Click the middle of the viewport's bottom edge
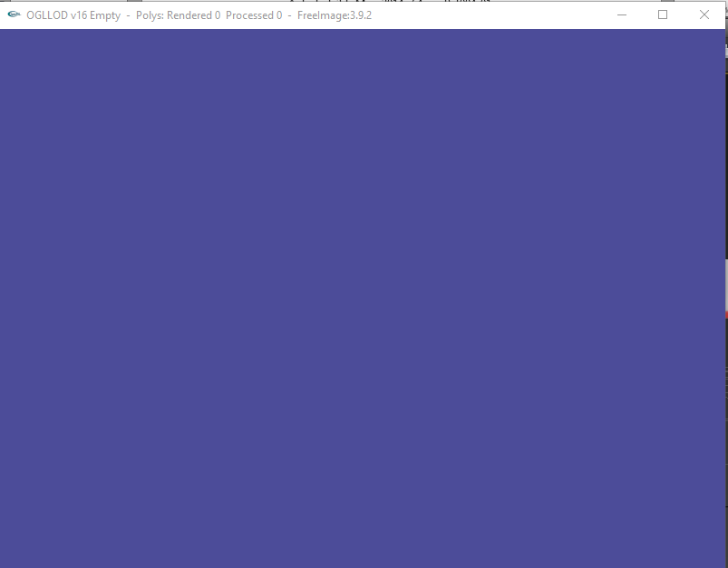This screenshot has height=568, width=728. click(x=363, y=564)
